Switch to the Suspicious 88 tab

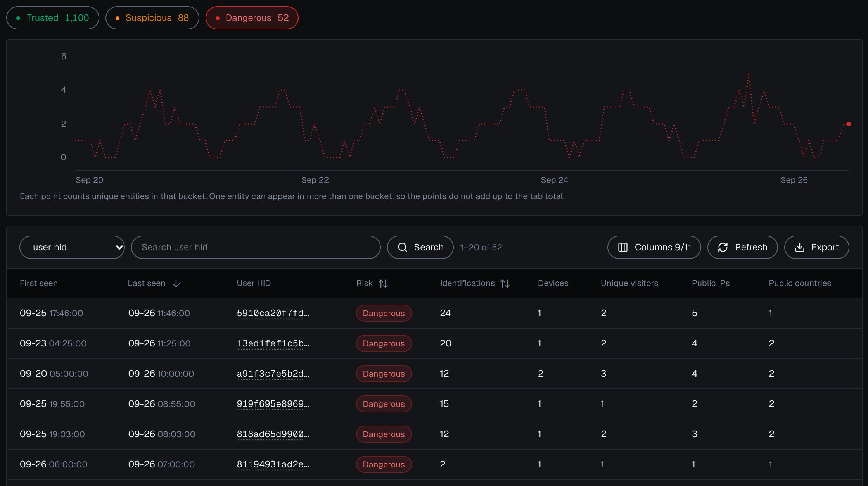tap(152, 18)
